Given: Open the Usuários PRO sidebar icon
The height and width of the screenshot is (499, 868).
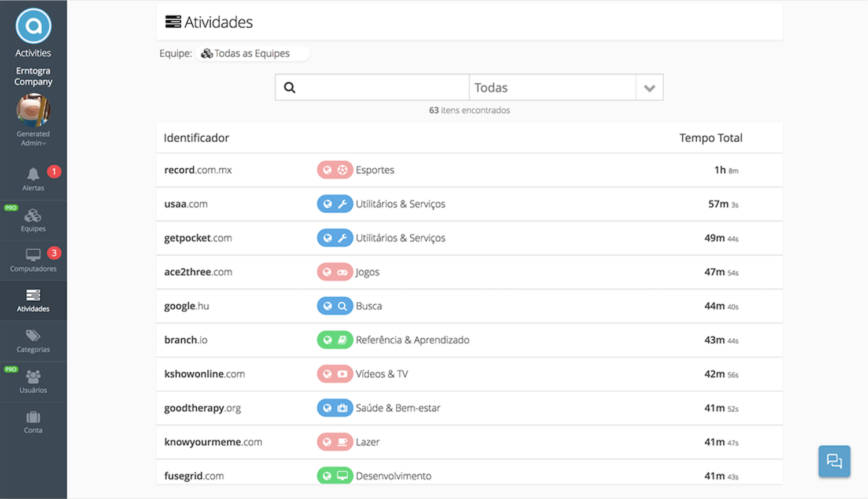Looking at the screenshot, I should tap(33, 380).
